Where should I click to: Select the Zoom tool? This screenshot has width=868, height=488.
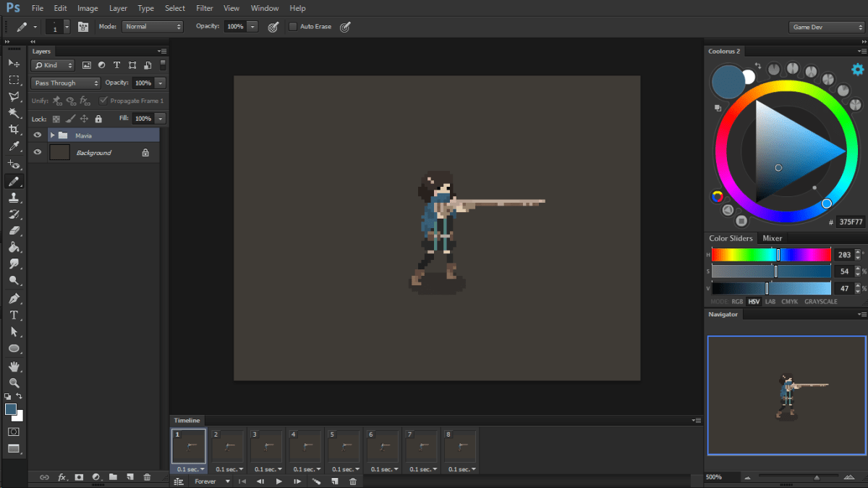click(14, 382)
